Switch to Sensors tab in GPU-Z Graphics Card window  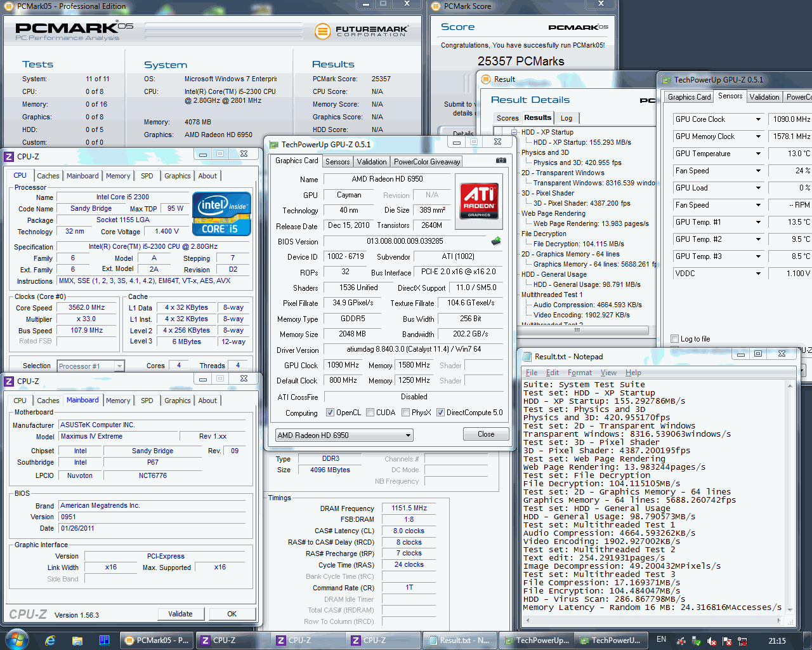337,162
